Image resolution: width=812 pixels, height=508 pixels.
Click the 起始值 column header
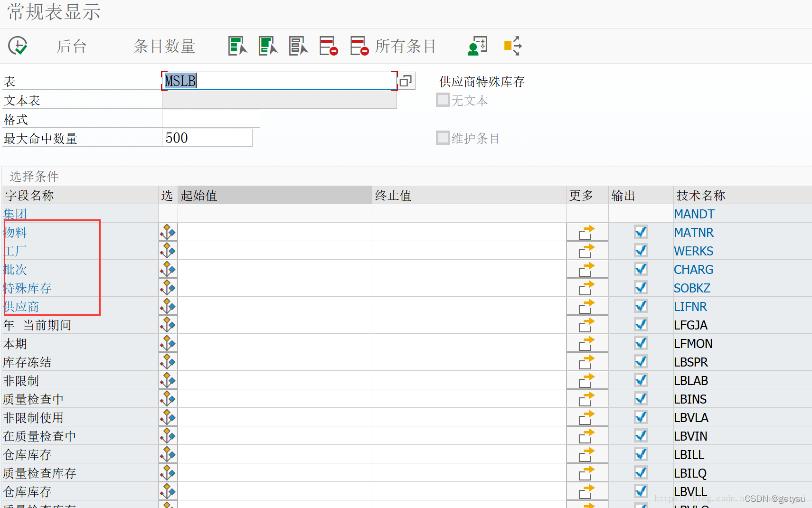tap(275, 195)
